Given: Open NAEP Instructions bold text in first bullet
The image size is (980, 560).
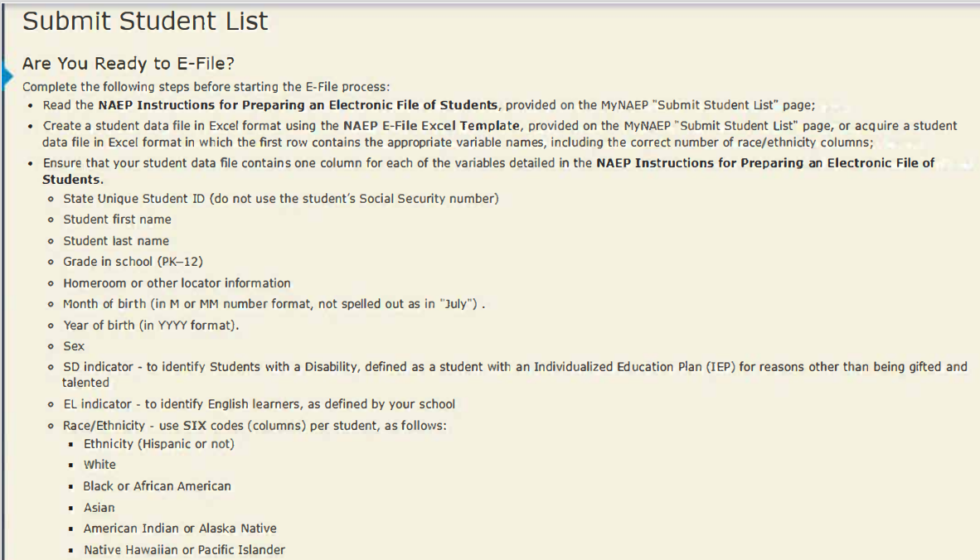Looking at the screenshot, I should 298,105.
